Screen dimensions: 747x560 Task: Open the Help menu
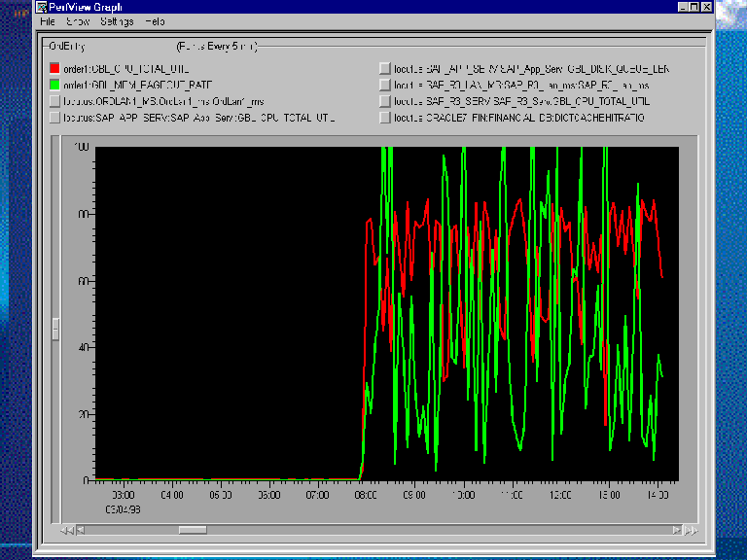click(155, 20)
